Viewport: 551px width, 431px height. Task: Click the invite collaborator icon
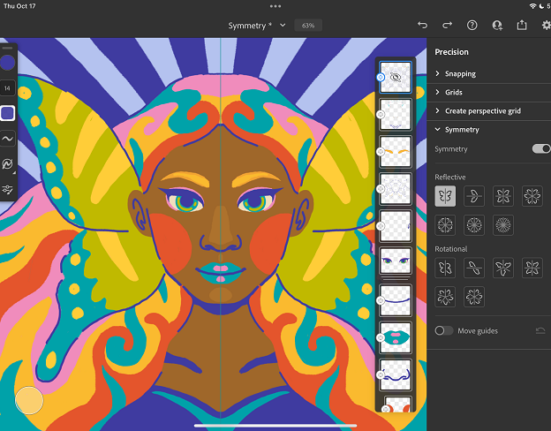(x=497, y=25)
